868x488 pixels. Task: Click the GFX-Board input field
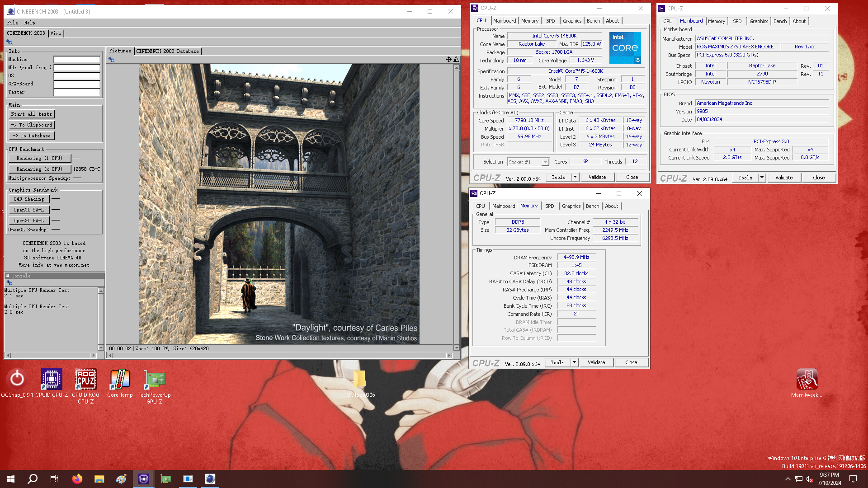77,84
